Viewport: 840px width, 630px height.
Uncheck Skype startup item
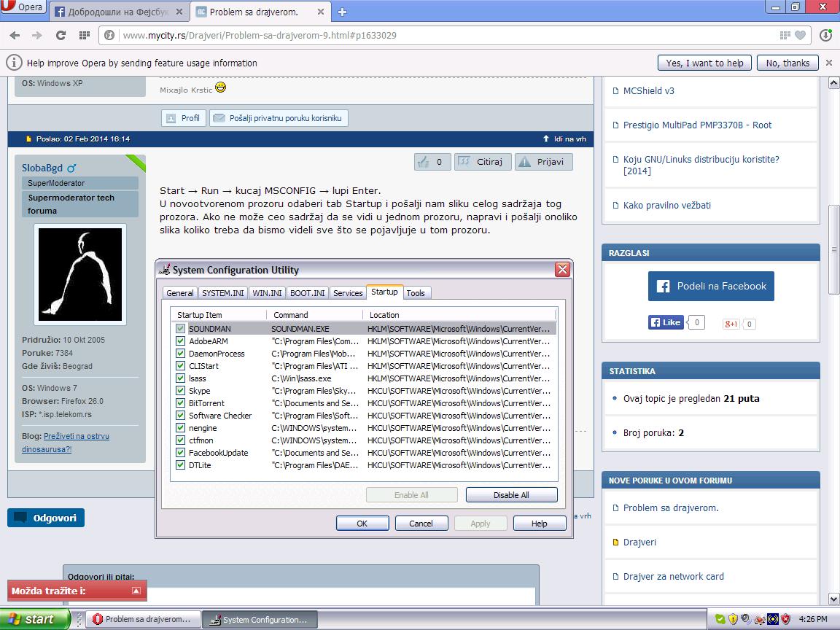click(x=181, y=391)
